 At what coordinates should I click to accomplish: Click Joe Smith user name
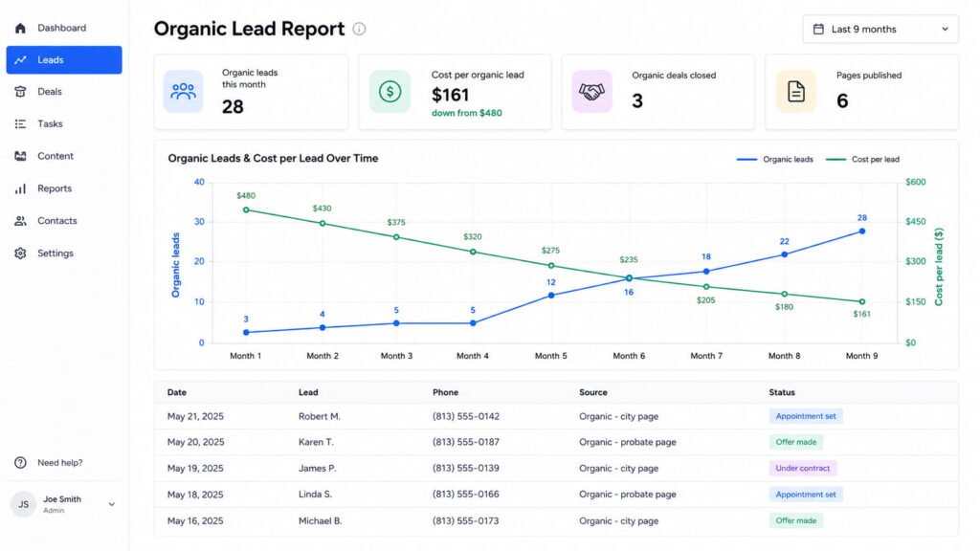62,499
